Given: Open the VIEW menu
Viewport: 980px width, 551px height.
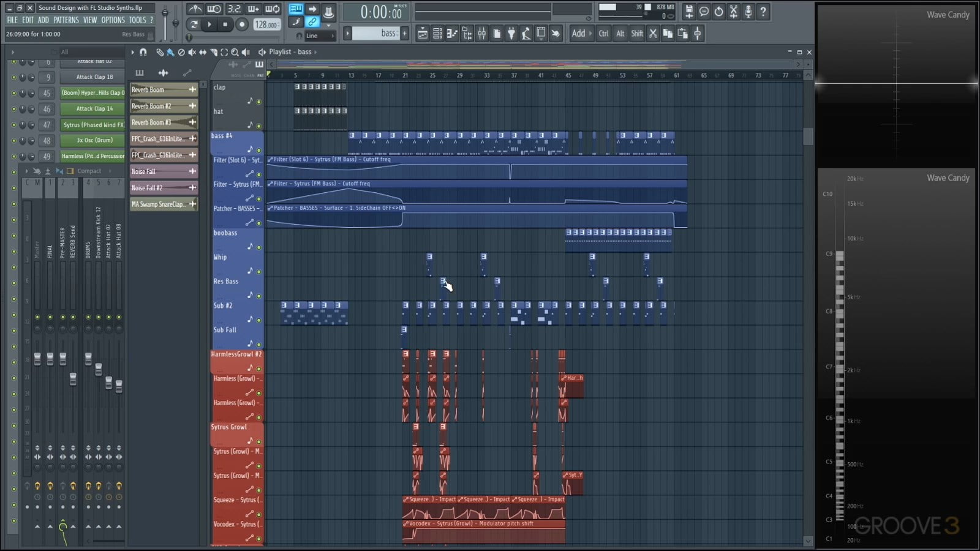Looking at the screenshot, I should [90, 20].
